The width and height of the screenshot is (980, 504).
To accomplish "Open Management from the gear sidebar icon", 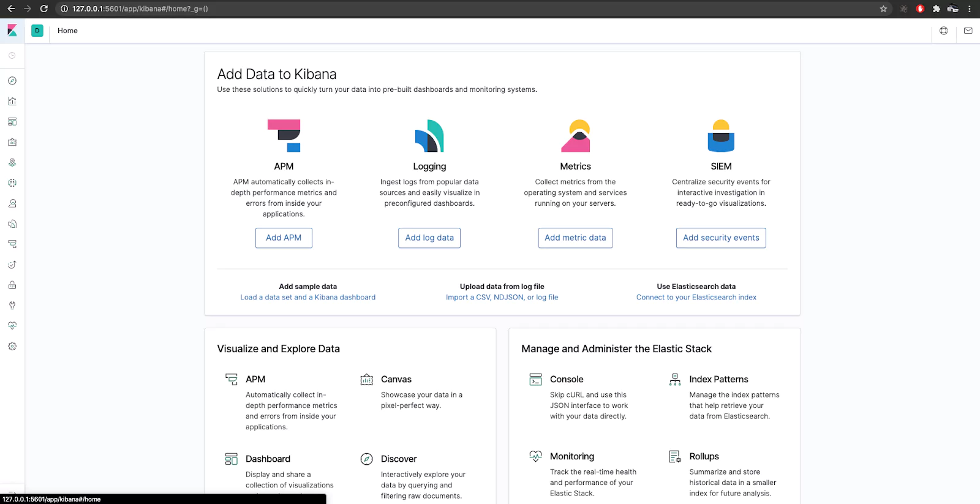I will tap(12, 346).
